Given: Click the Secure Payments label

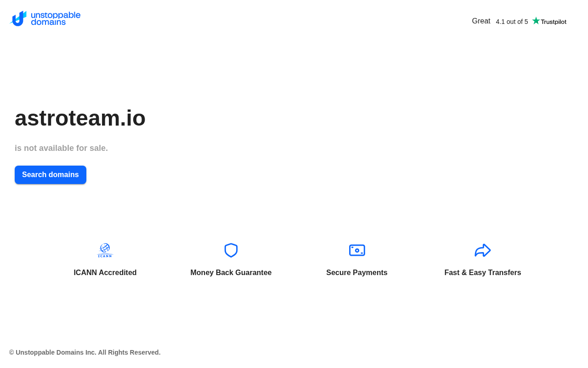Looking at the screenshot, I should 357,273.
